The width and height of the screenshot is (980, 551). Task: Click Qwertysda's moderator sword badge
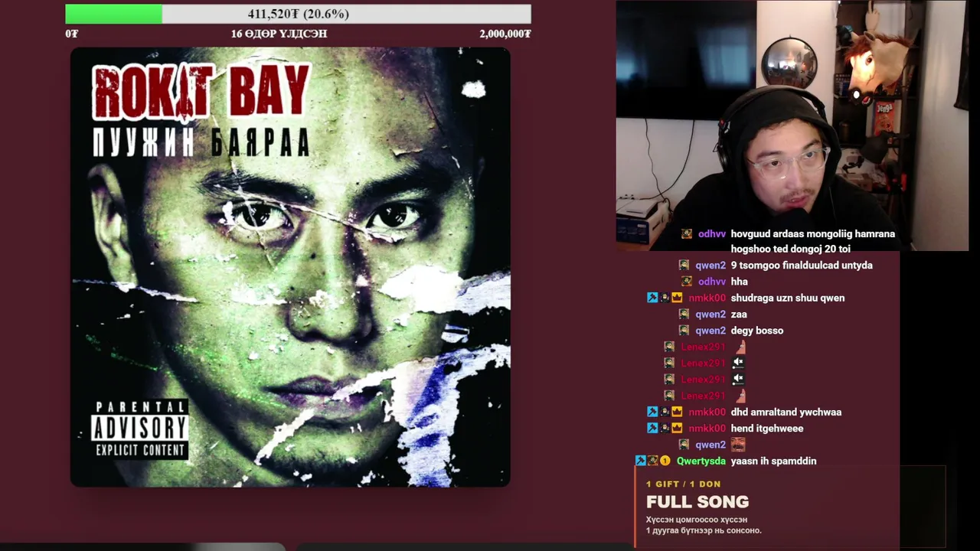click(x=641, y=461)
